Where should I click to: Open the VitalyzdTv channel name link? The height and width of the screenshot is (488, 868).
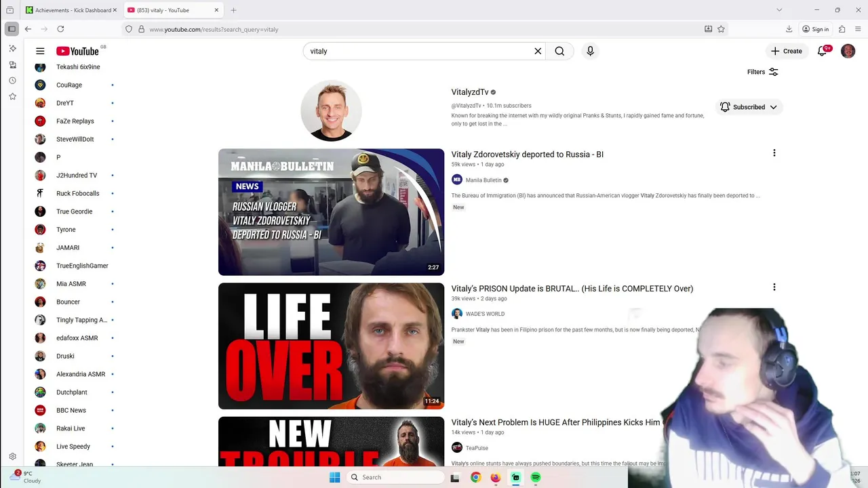(470, 92)
